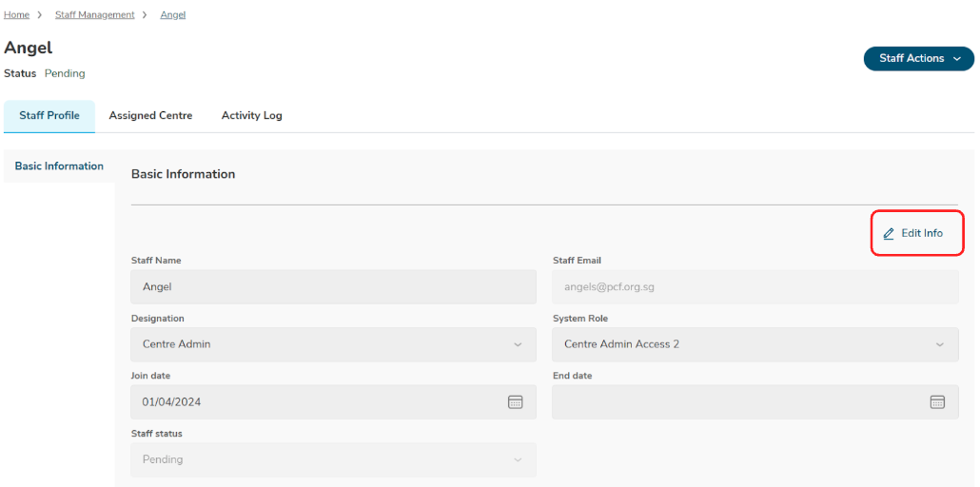Viewport: 980px width, 487px height.
Task: Open the Join date calendar icon
Action: coord(515,402)
